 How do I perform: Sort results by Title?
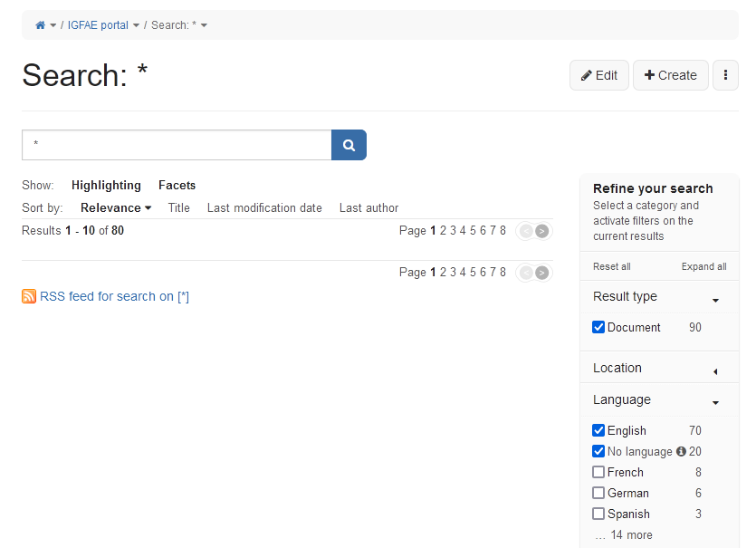[x=179, y=207]
